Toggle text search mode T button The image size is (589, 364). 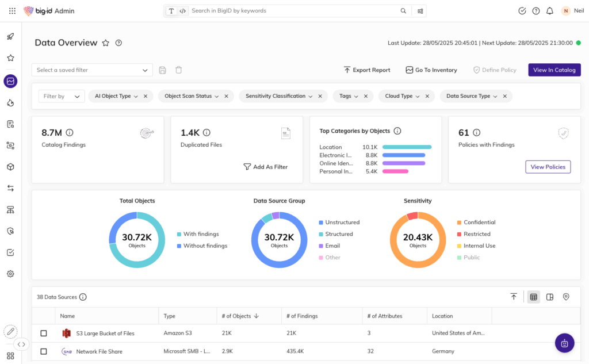(171, 11)
